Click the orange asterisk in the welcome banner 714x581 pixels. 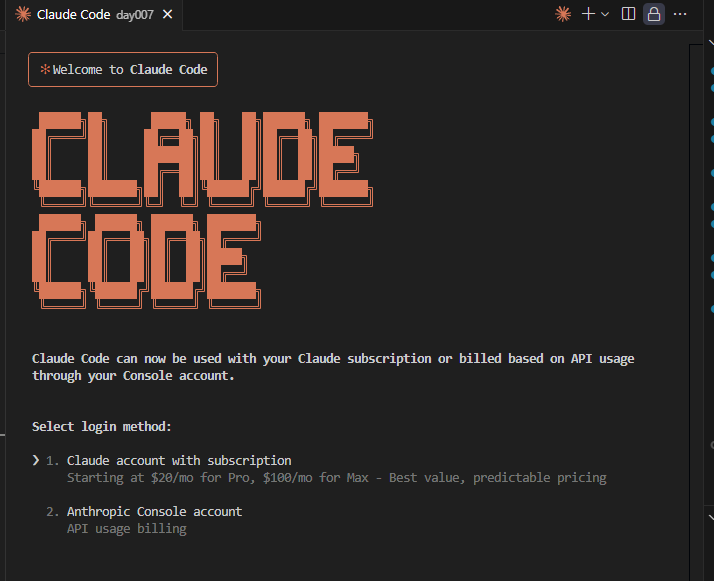tap(45, 69)
